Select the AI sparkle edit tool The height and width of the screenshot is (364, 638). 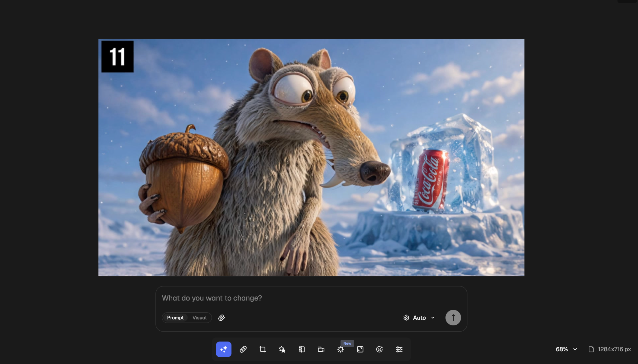(223, 349)
